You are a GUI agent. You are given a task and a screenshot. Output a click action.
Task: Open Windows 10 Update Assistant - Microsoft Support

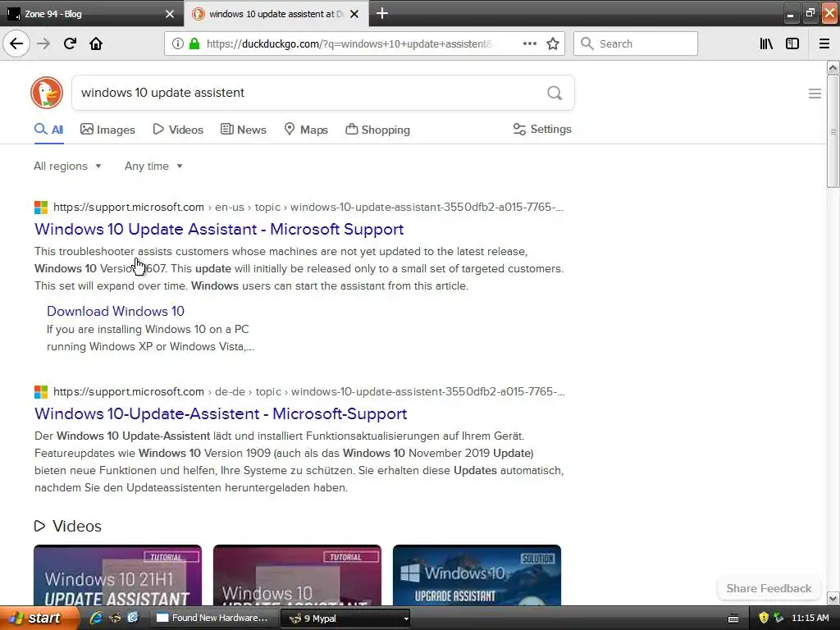[x=219, y=230]
